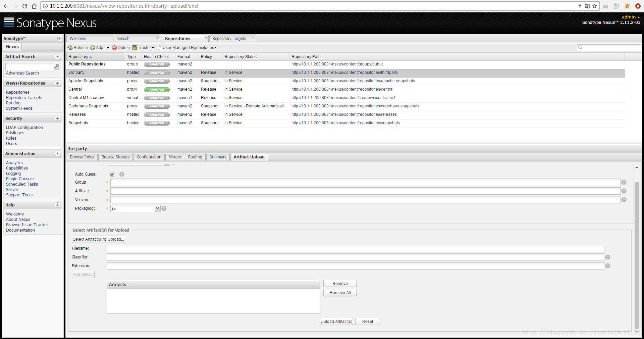Open Advanced Search link
The width and height of the screenshot is (644, 339).
[x=22, y=73]
